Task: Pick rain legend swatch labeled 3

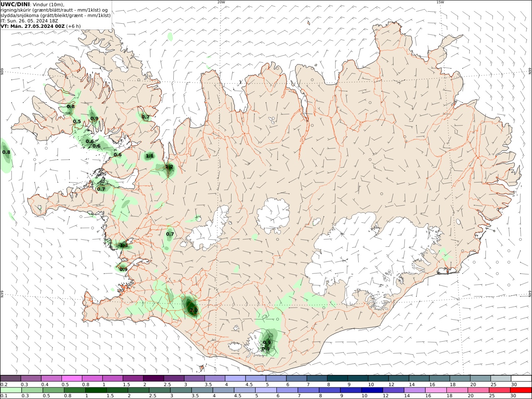Action: (x=181, y=390)
